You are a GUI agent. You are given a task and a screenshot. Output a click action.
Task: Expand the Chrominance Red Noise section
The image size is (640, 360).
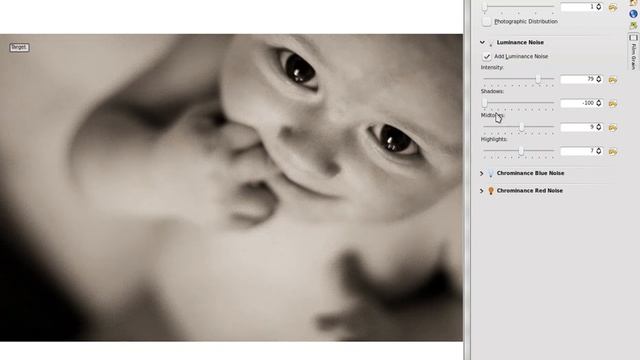pyautogui.click(x=482, y=191)
